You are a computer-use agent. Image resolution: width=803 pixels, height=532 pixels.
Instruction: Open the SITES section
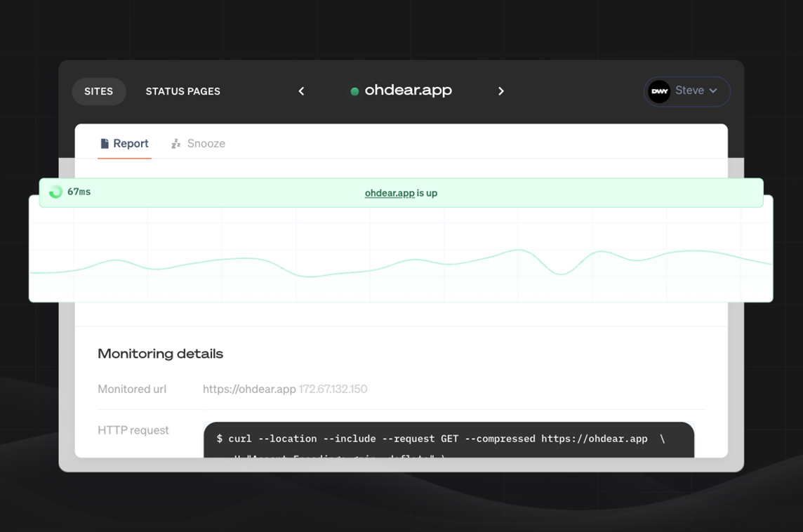pyautogui.click(x=99, y=92)
